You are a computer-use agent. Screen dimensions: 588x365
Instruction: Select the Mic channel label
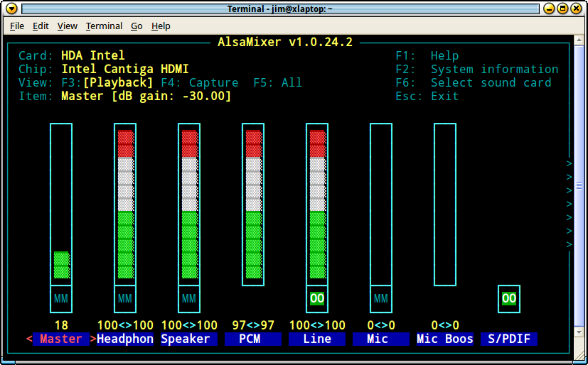tap(381, 339)
